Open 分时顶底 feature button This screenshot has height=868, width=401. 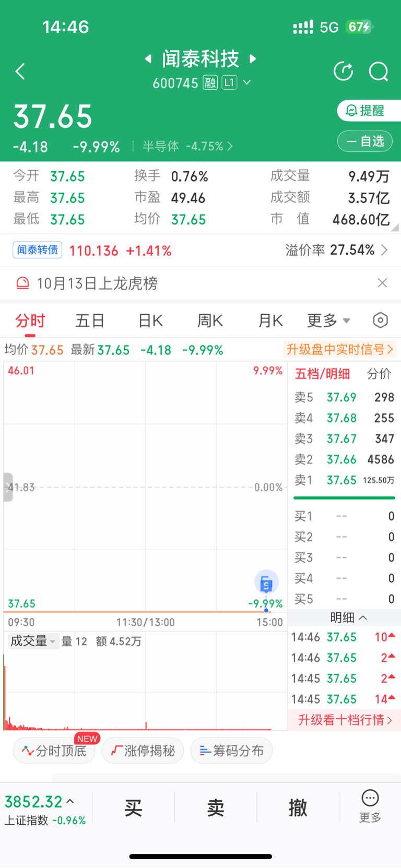click(x=54, y=751)
